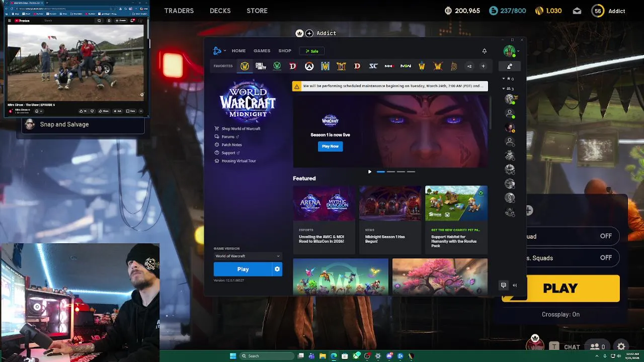
Task: Click the yellow PLAY button in game
Action: pyautogui.click(x=560, y=289)
